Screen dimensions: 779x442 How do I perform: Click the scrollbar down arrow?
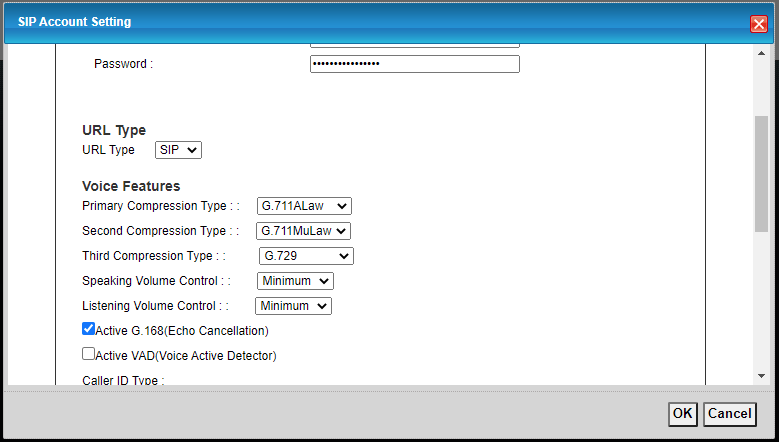click(x=761, y=375)
